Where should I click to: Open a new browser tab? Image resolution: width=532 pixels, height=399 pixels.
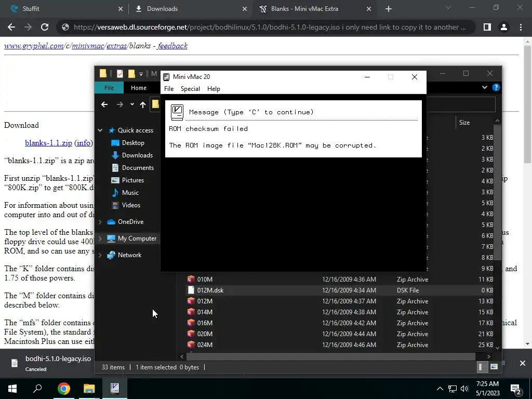(x=389, y=9)
